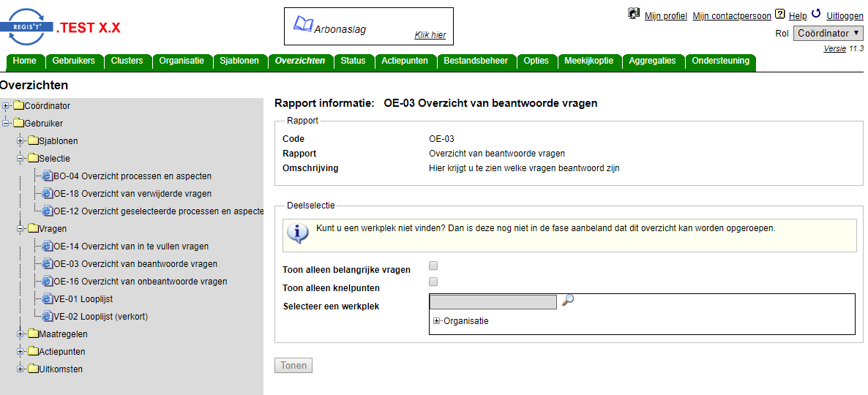Switch to the Organisatie tab
Image resolution: width=868 pixels, height=395 pixels.
coord(182,61)
